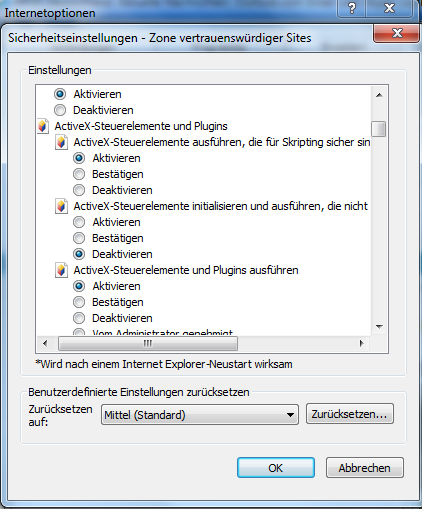Click the vertical scrollbar thumb
The height and width of the screenshot is (509, 422).
pyautogui.click(x=379, y=129)
